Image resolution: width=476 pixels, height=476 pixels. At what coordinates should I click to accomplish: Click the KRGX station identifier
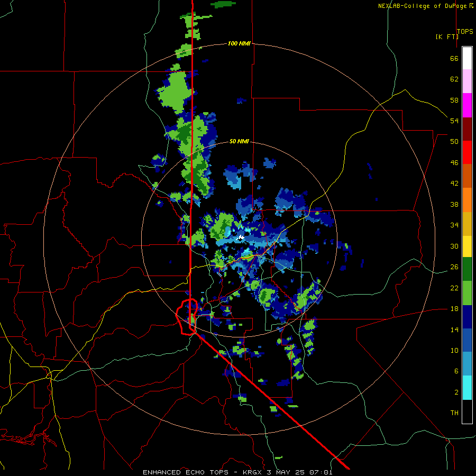pos(253,472)
